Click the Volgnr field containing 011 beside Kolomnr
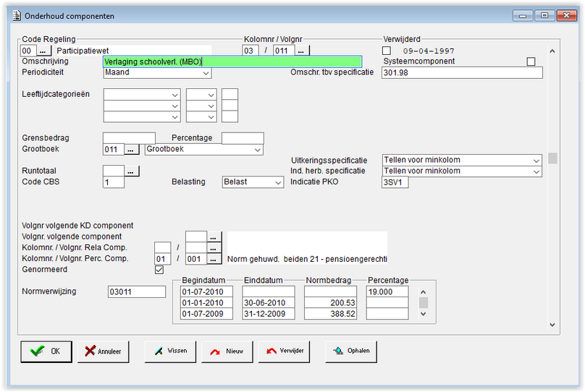Viewport: 585px width, 392px height. click(x=284, y=51)
